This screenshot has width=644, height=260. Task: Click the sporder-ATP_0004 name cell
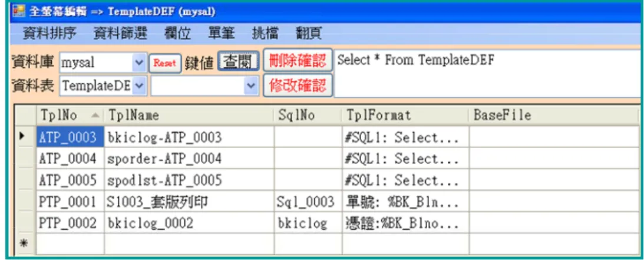(x=189, y=158)
